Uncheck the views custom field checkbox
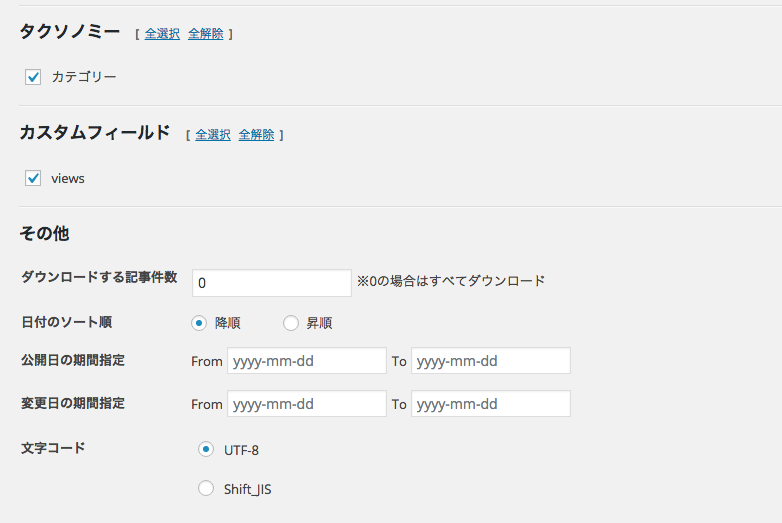 (x=33, y=178)
